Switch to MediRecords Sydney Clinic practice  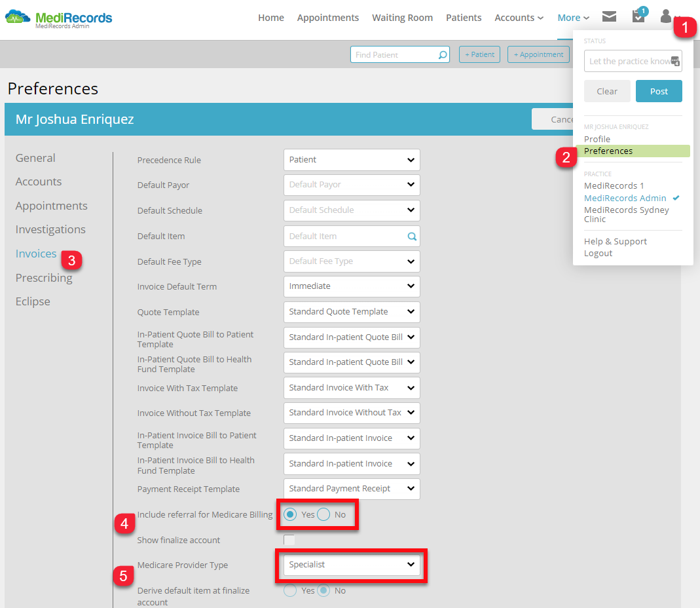[627, 214]
